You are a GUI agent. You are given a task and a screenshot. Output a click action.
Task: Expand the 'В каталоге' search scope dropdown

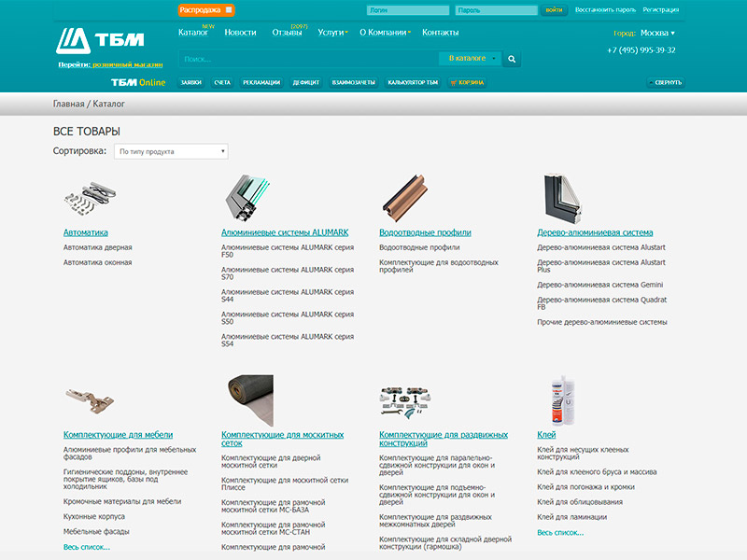472,58
